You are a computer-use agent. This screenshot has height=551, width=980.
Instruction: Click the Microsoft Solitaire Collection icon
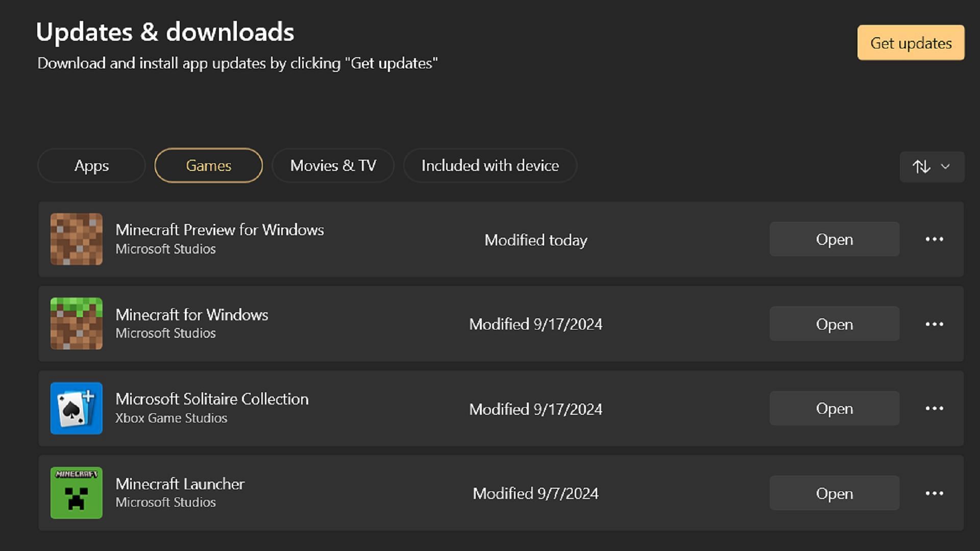[77, 408]
